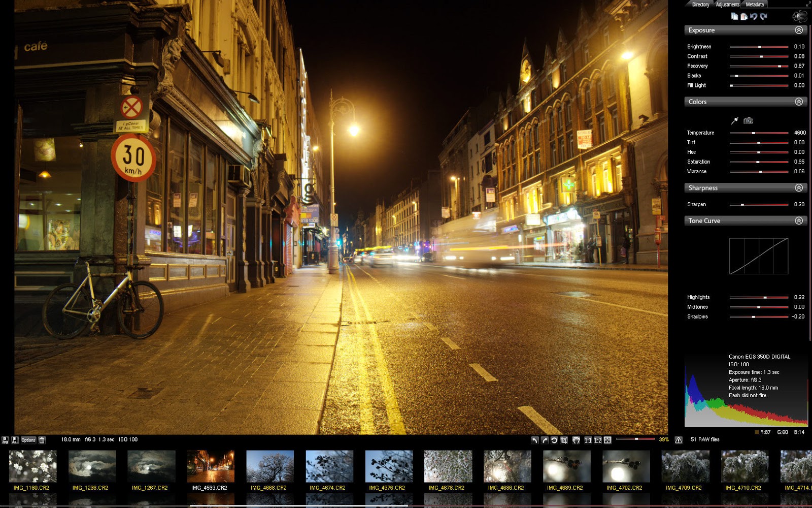Select the Crop tool

click(565, 440)
